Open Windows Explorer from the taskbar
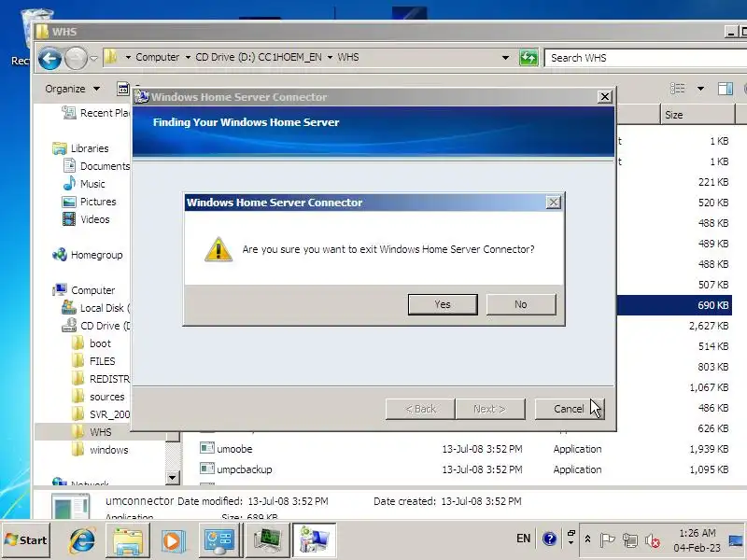This screenshot has width=747, height=560. click(127, 540)
